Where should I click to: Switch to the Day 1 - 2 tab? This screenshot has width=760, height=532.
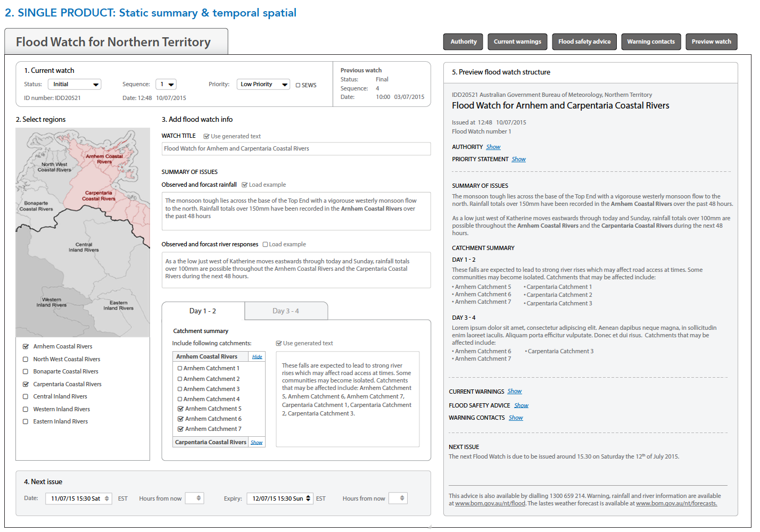pyautogui.click(x=203, y=311)
